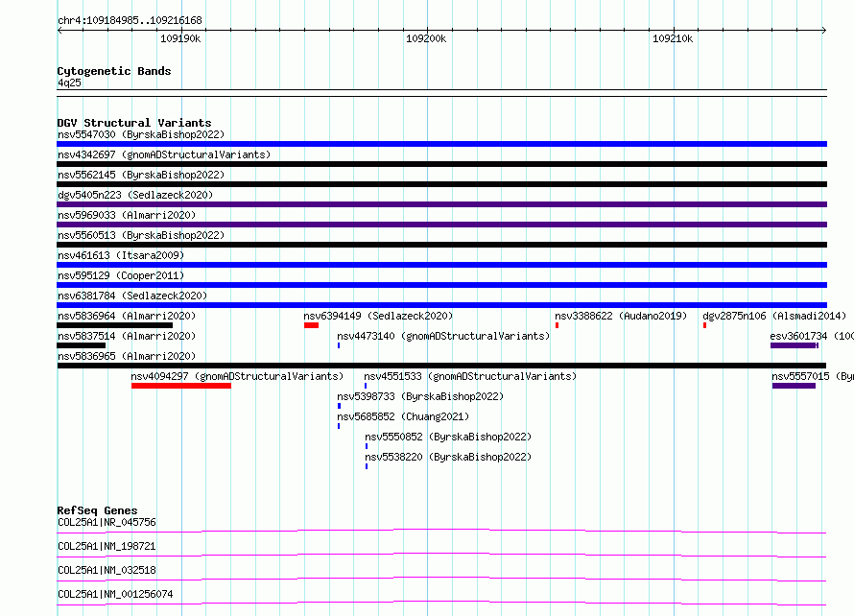Click the long black bar under nsv5836965

pos(441,366)
